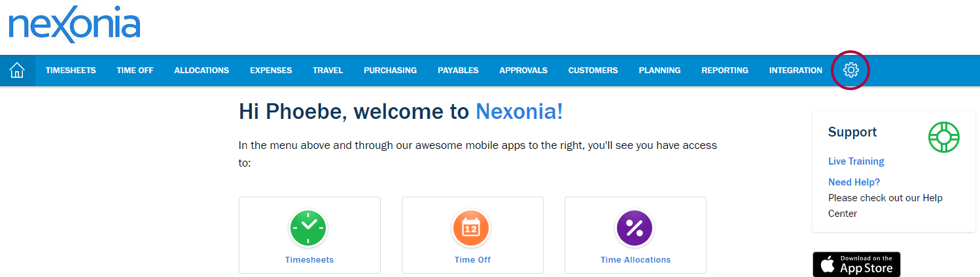Click the green Timesheets clock icon
Viewport: 980px width, 277px height.
point(309,228)
